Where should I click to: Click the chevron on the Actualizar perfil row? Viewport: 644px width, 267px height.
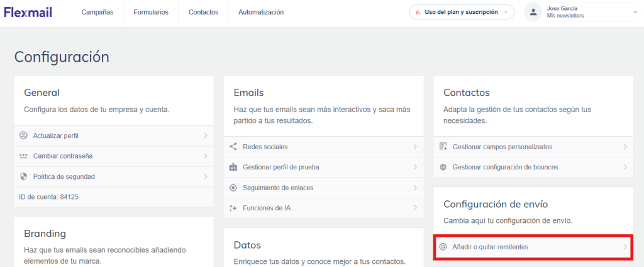pyautogui.click(x=206, y=135)
